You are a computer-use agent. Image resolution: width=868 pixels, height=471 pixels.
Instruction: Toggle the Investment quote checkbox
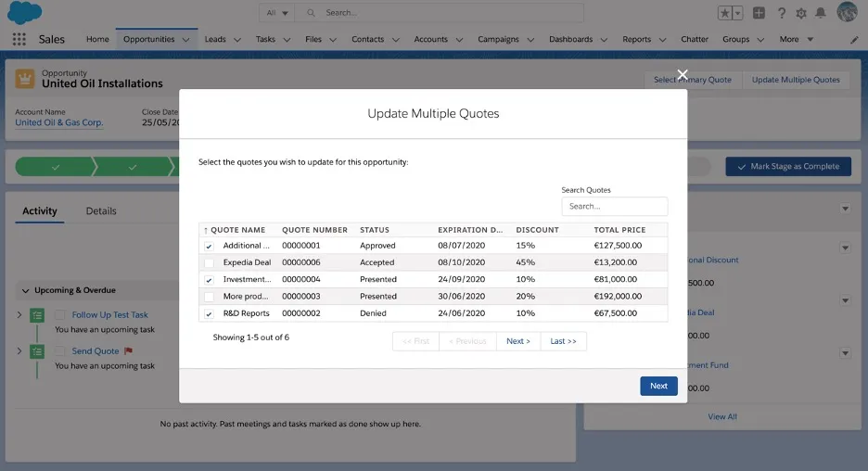click(x=209, y=280)
